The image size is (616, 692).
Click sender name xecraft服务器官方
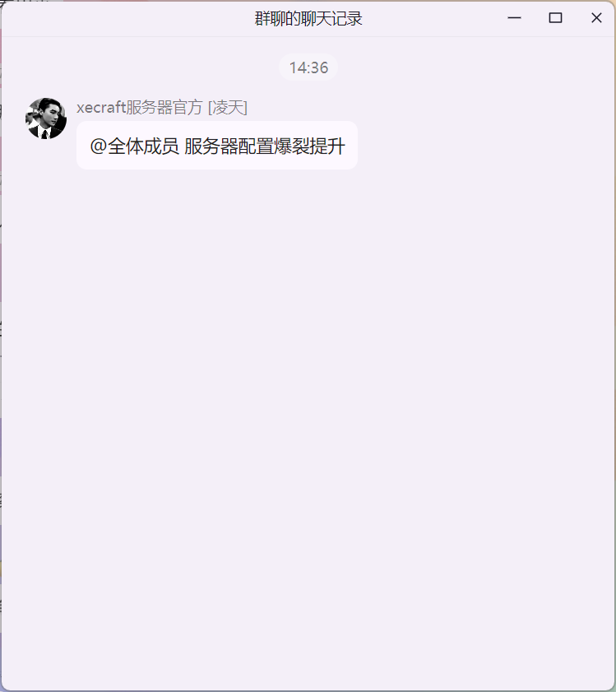tap(139, 107)
